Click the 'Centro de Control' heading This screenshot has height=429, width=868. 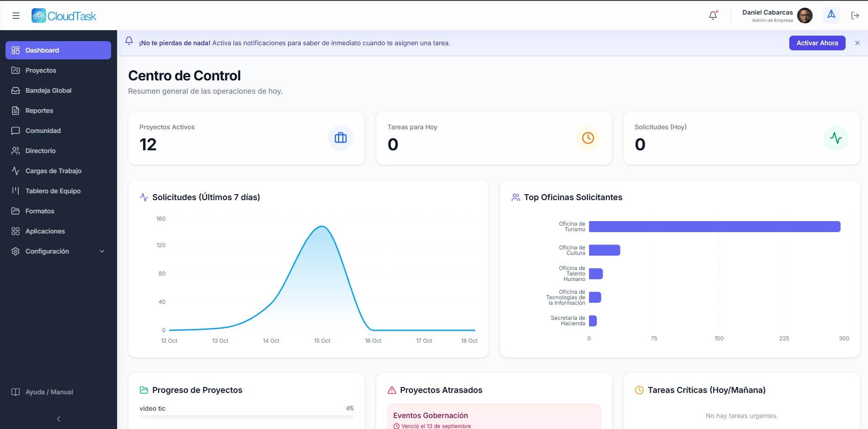tap(184, 75)
